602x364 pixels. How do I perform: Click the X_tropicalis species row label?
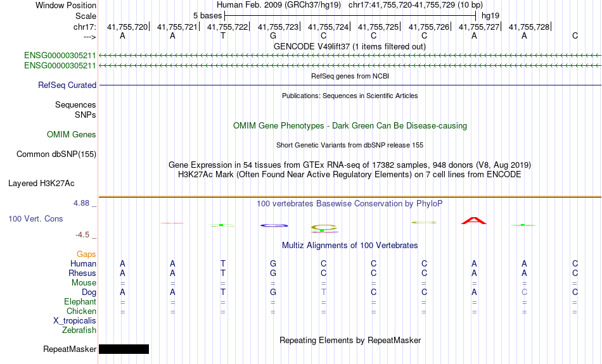coord(75,321)
